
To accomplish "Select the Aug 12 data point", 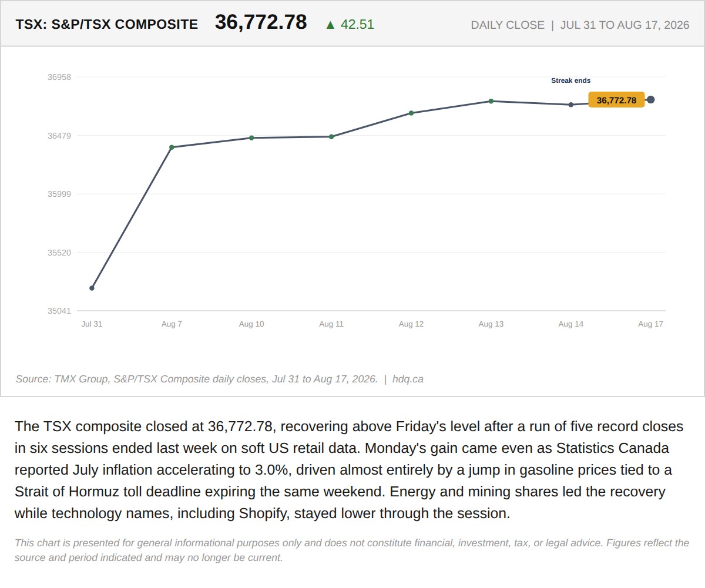I will tap(411, 113).
